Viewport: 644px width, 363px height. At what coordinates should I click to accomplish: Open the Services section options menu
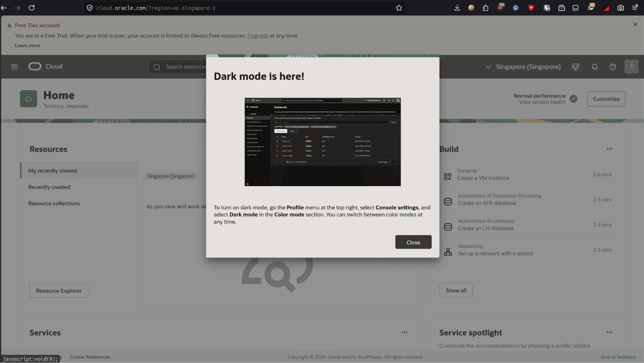(404, 332)
